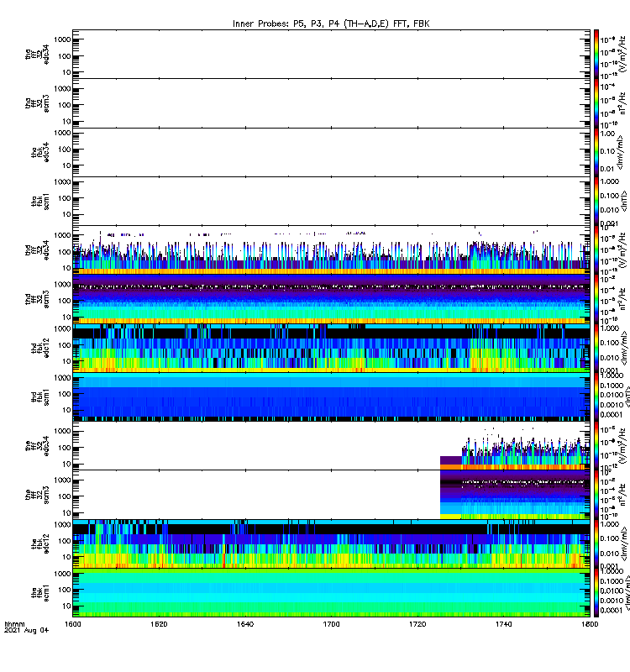
Task: Click the 1600 time axis label
Action: tap(72, 624)
